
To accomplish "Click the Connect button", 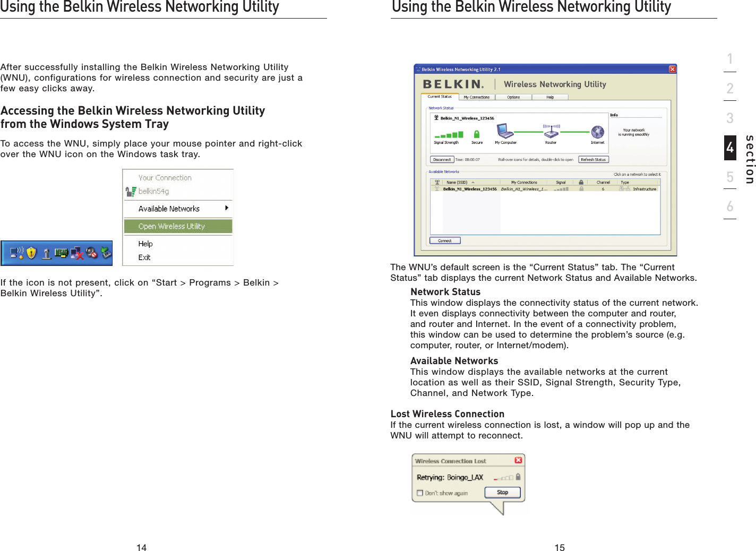I will (x=445, y=240).
